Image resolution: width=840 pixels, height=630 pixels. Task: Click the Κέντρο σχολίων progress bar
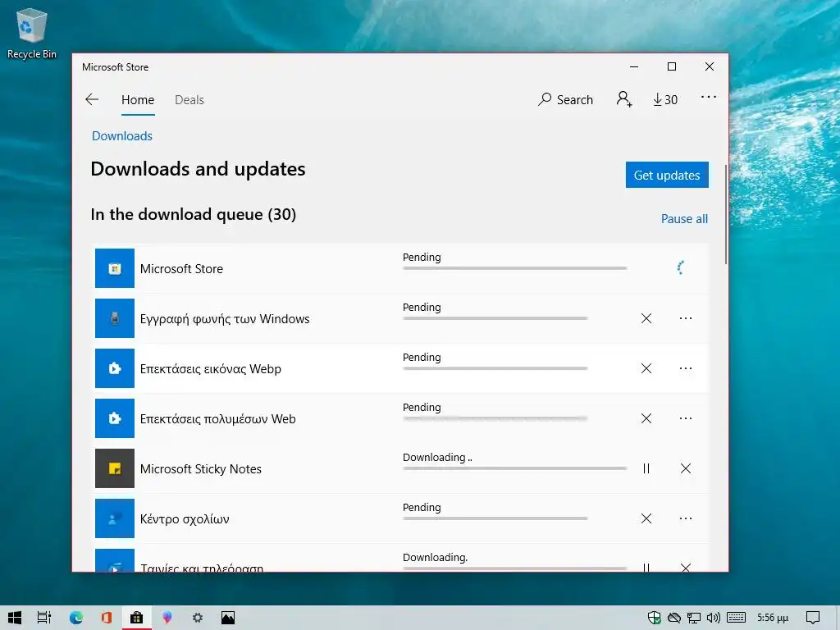pyautogui.click(x=495, y=518)
